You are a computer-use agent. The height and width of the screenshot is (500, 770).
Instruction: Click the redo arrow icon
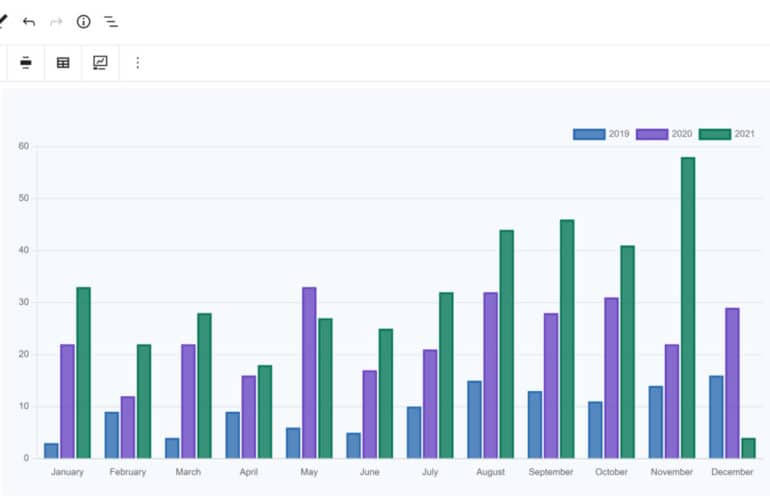pos(56,21)
